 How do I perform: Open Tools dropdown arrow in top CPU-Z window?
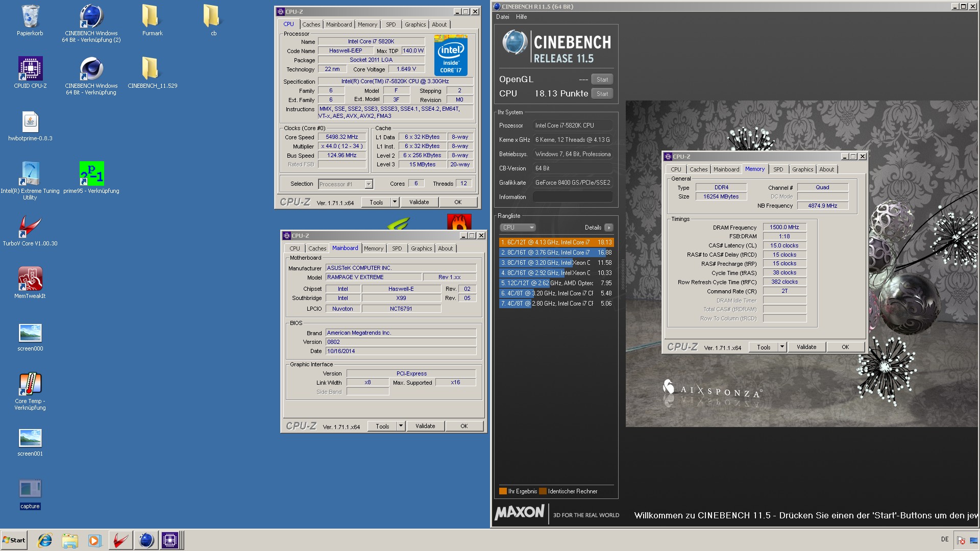pos(395,202)
